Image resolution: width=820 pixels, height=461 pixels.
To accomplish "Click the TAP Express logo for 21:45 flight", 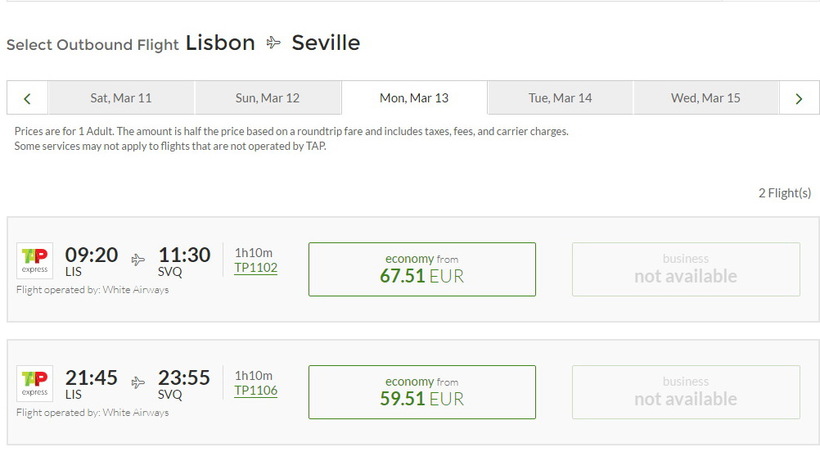I will (35, 384).
